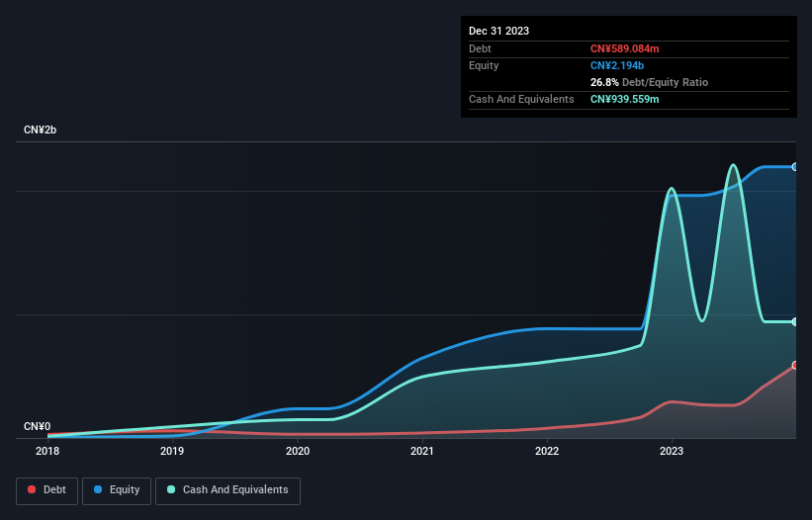This screenshot has height=520, width=812.
Task: Click the red Debt endpoint marker on the chart
Action: pyautogui.click(x=795, y=366)
